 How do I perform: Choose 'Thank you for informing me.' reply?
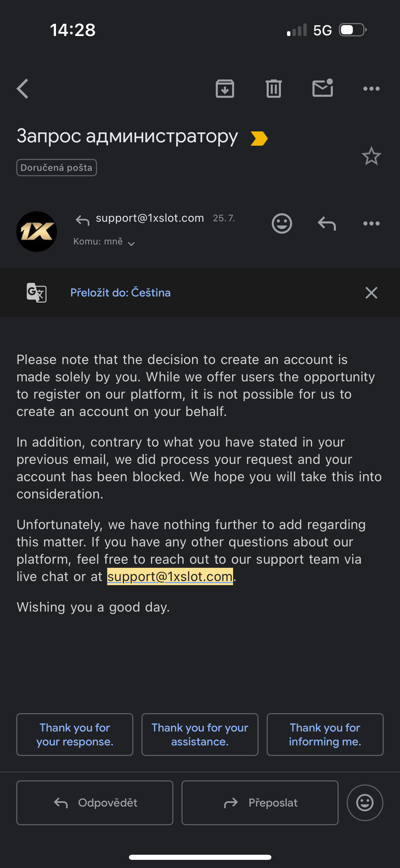tap(325, 735)
